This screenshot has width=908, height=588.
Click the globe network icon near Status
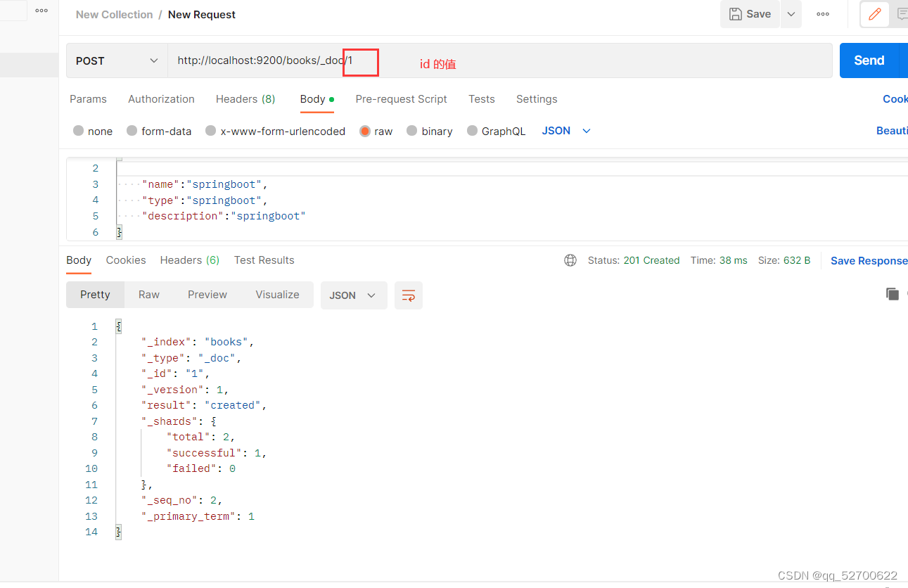click(x=570, y=260)
